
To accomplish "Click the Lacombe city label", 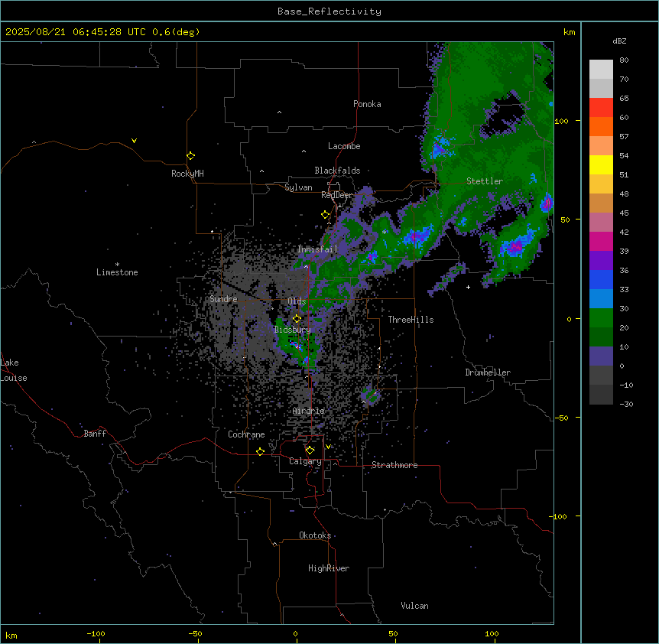I will point(344,146).
